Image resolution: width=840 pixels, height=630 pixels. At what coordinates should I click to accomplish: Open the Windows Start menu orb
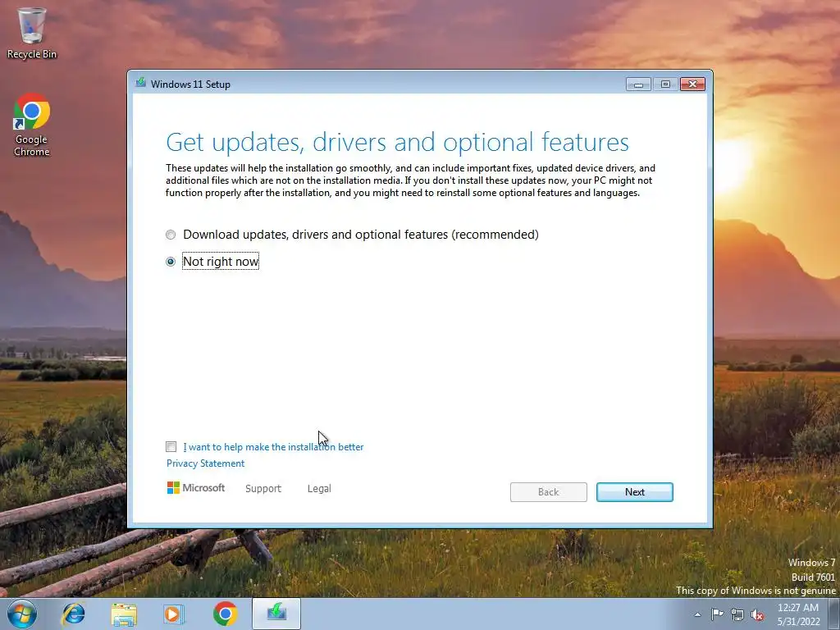point(21,614)
